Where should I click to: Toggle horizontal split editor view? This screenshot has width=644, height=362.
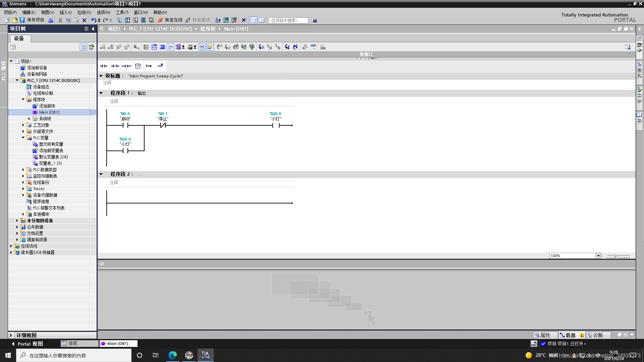tap(254, 20)
